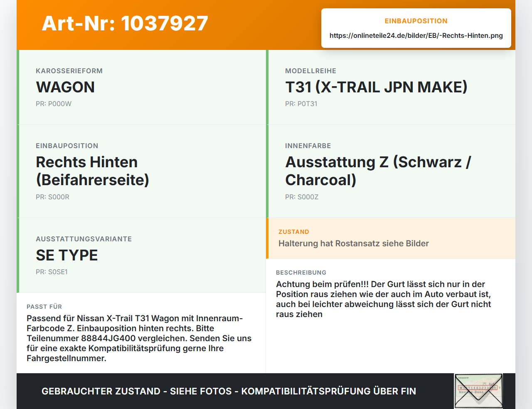Click the WAGON value

(65, 87)
